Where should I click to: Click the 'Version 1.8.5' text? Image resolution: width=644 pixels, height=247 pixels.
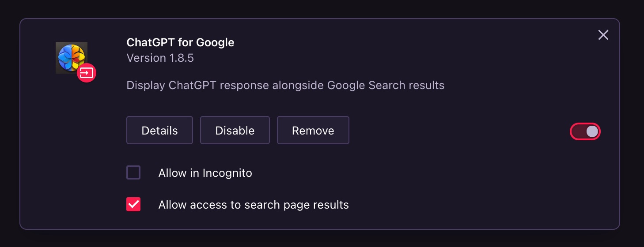click(160, 58)
